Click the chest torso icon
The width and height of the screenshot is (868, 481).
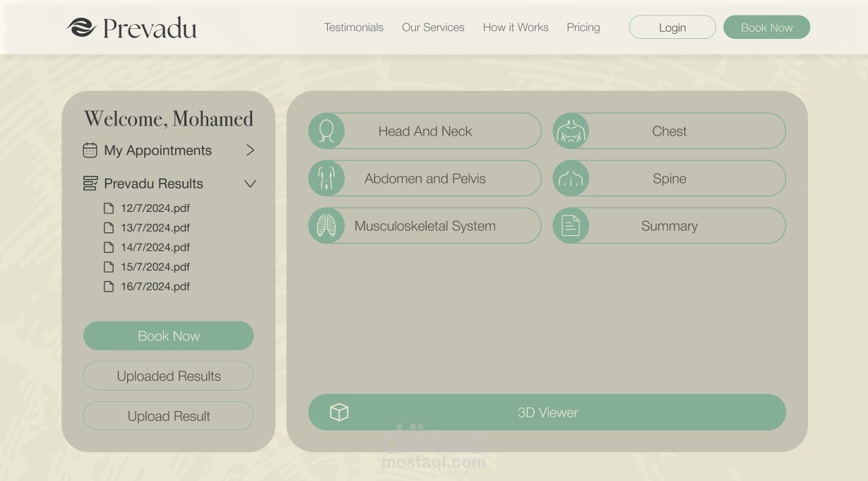click(x=571, y=131)
